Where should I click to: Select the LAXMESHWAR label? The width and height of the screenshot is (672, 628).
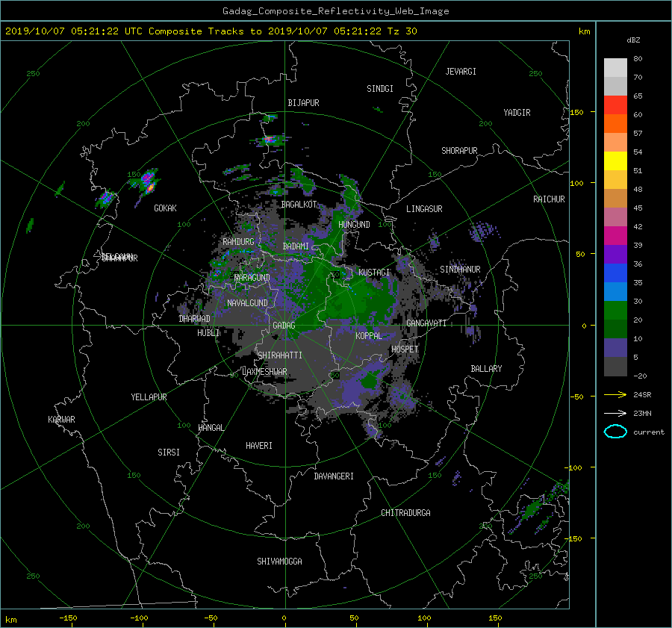pyautogui.click(x=264, y=372)
